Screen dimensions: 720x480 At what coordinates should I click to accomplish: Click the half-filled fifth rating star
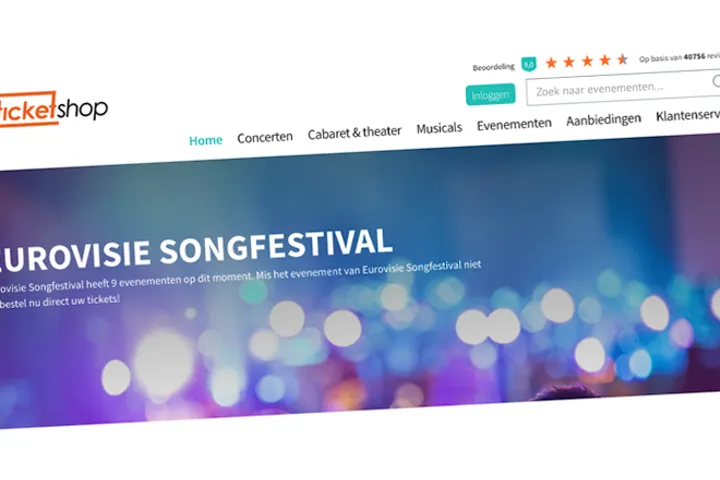pyautogui.click(x=623, y=59)
